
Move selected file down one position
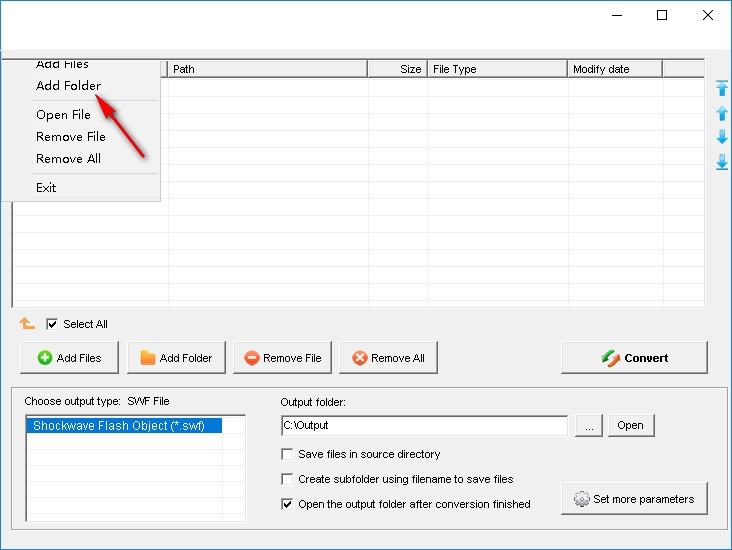coord(722,137)
